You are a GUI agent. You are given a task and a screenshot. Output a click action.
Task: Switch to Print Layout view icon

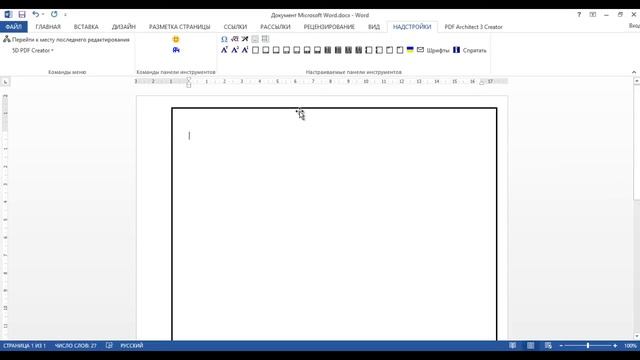pyautogui.click(x=530, y=346)
